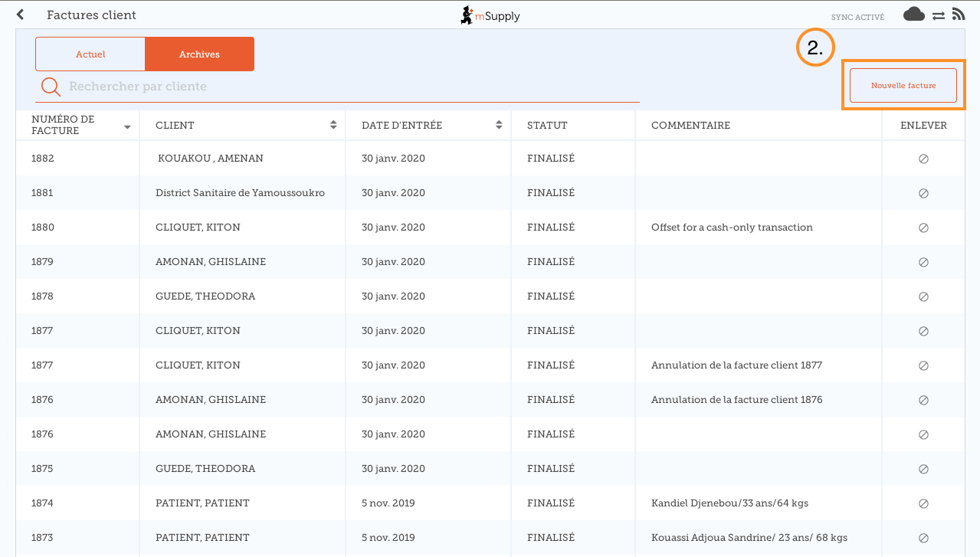Click remove icon for invoice 1874
The image size is (980, 557).
(x=923, y=503)
